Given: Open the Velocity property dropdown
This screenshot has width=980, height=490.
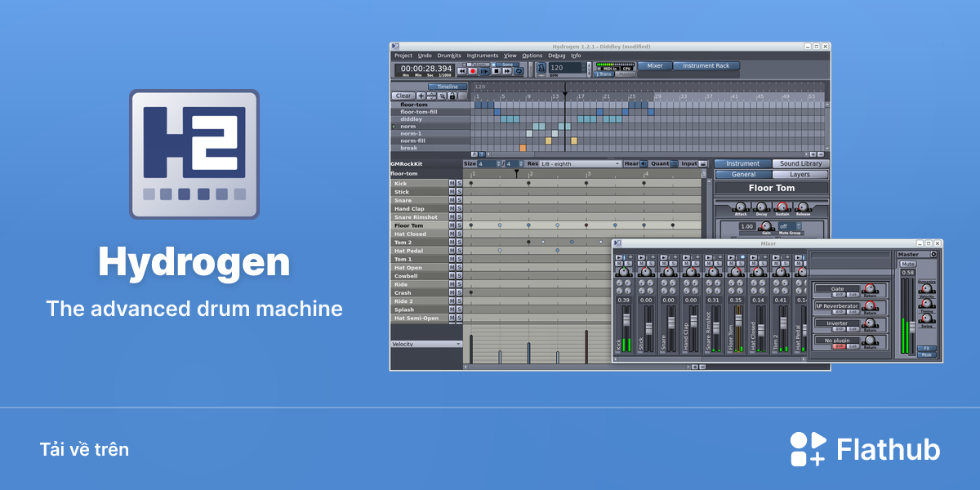Looking at the screenshot, I should [426, 345].
